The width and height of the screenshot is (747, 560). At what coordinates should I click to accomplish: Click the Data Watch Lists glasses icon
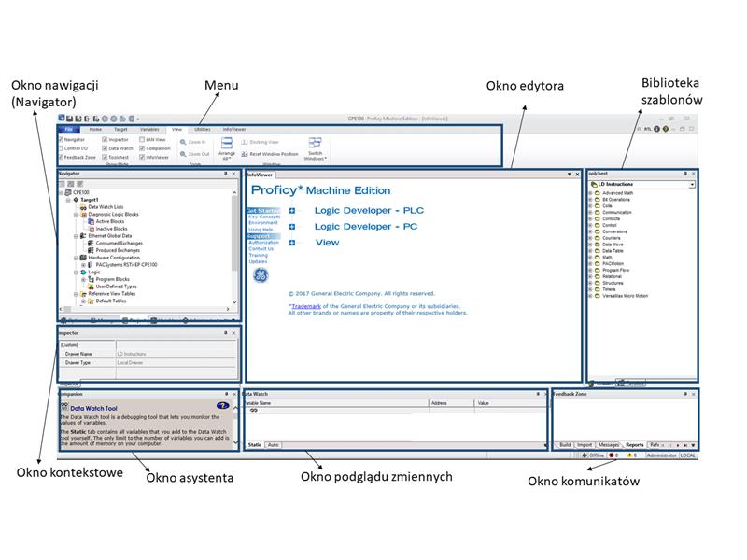pos(83,207)
